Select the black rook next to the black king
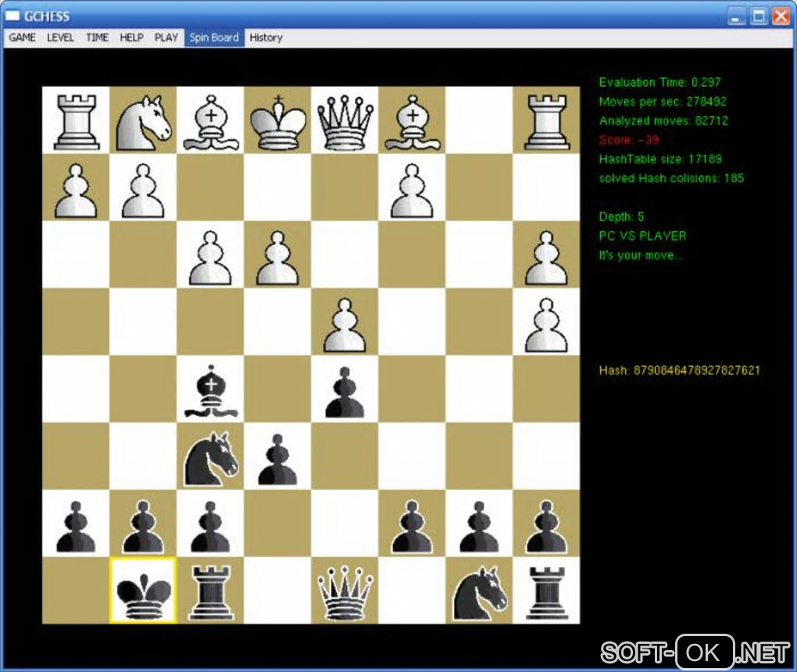 pos(210,592)
